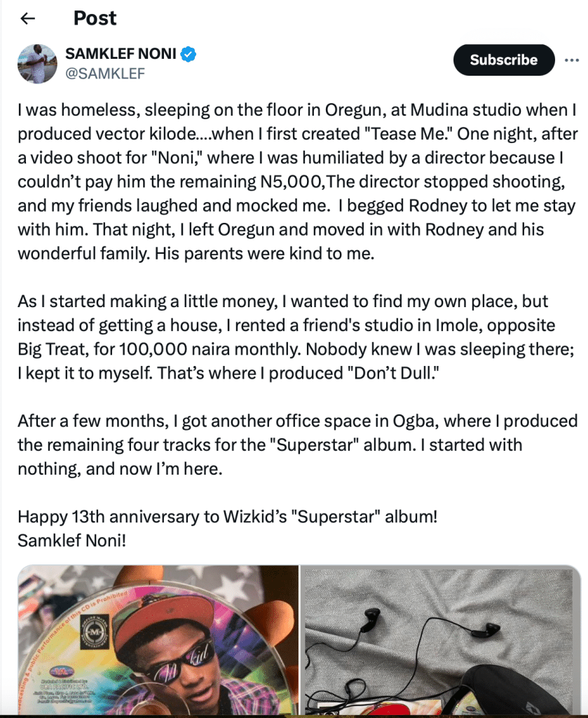Click the paragraph starting "As I started"
588x718 pixels.
(x=294, y=338)
